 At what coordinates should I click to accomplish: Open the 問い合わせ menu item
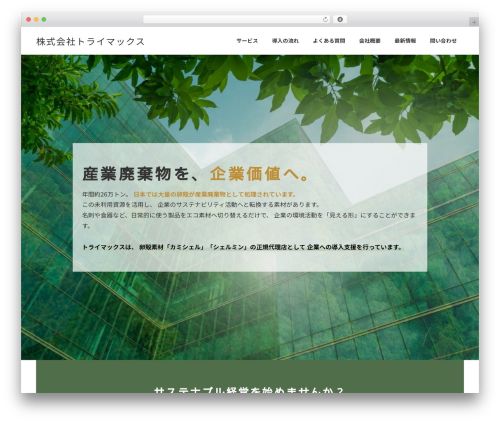(x=443, y=41)
